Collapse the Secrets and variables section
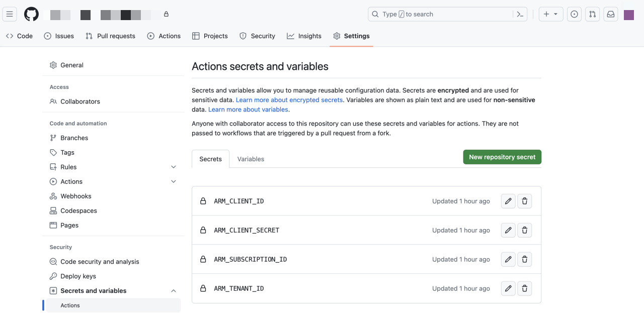The width and height of the screenshot is (644, 313). [x=173, y=290]
